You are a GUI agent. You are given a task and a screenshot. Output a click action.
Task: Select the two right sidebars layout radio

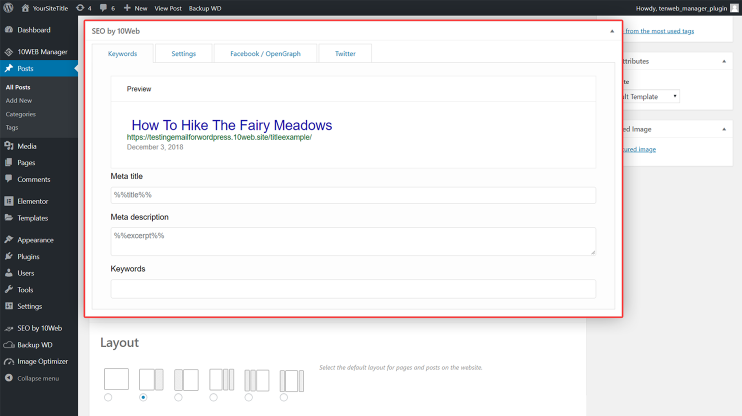pos(213,398)
